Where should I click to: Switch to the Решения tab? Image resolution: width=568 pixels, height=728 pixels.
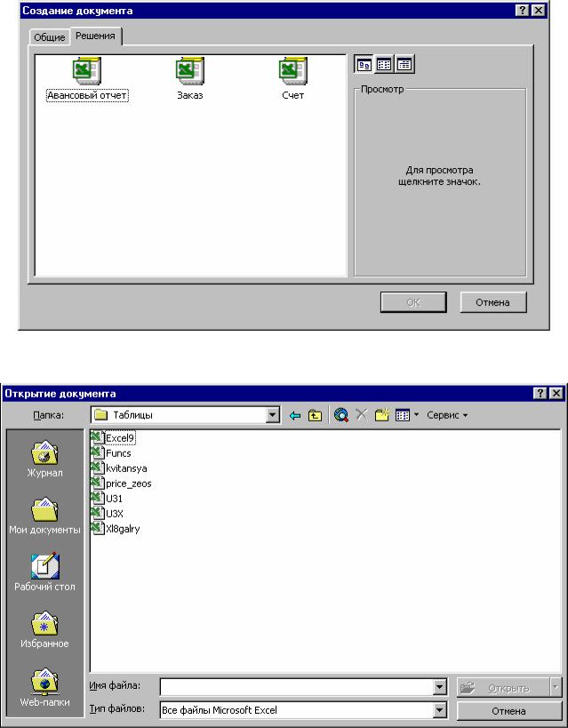coord(96,36)
